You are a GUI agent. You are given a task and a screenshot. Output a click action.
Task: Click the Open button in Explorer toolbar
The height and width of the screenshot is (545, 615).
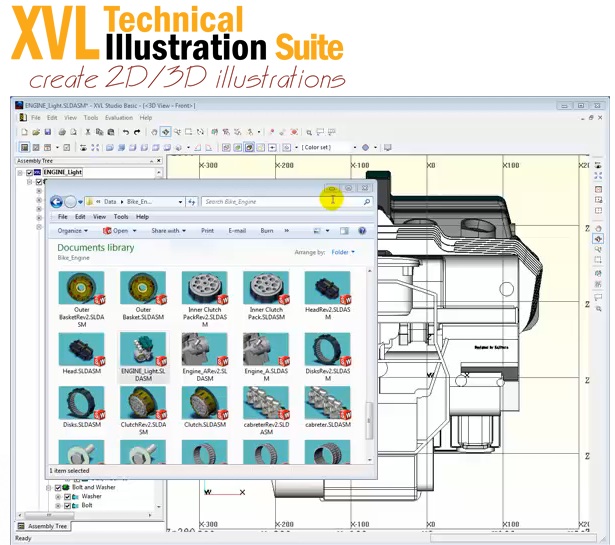[x=116, y=231]
